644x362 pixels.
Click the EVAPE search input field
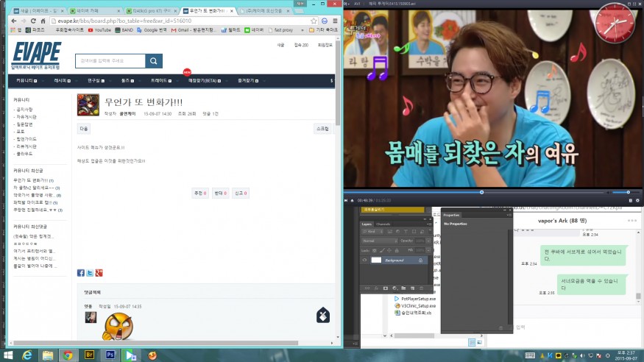click(110, 61)
